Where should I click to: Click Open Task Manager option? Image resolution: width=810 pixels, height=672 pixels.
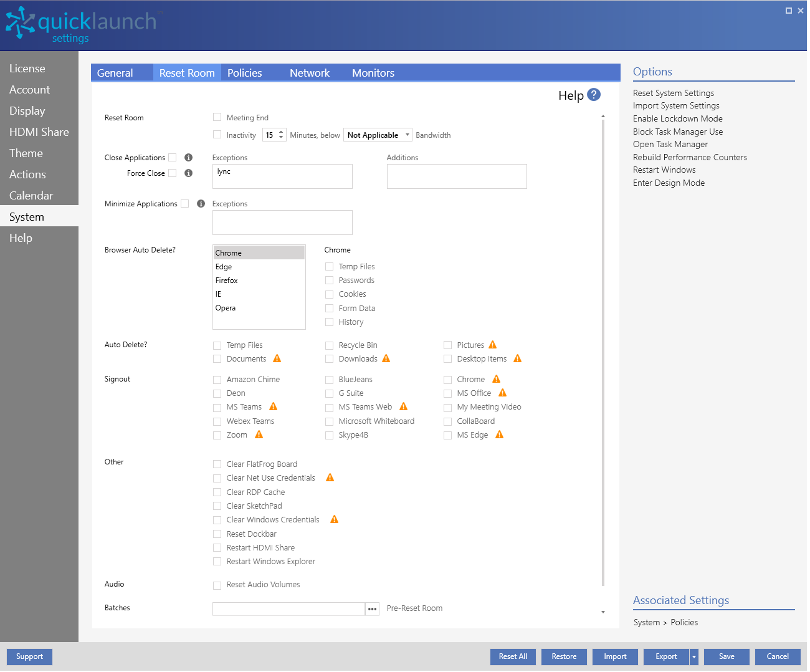(x=670, y=144)
